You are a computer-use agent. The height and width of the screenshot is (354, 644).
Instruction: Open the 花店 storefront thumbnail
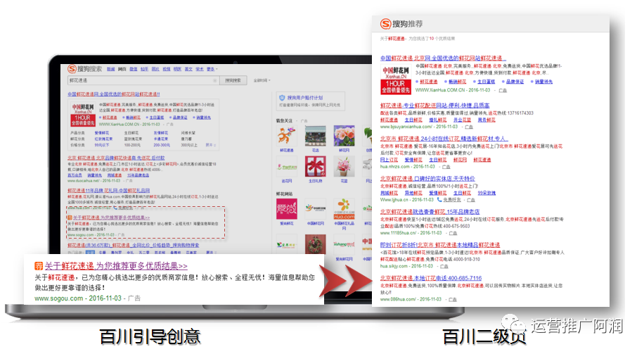316,136
